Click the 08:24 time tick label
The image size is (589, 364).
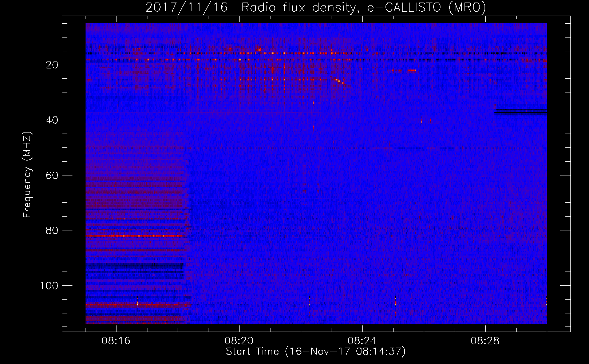click(x=362, y=341)
